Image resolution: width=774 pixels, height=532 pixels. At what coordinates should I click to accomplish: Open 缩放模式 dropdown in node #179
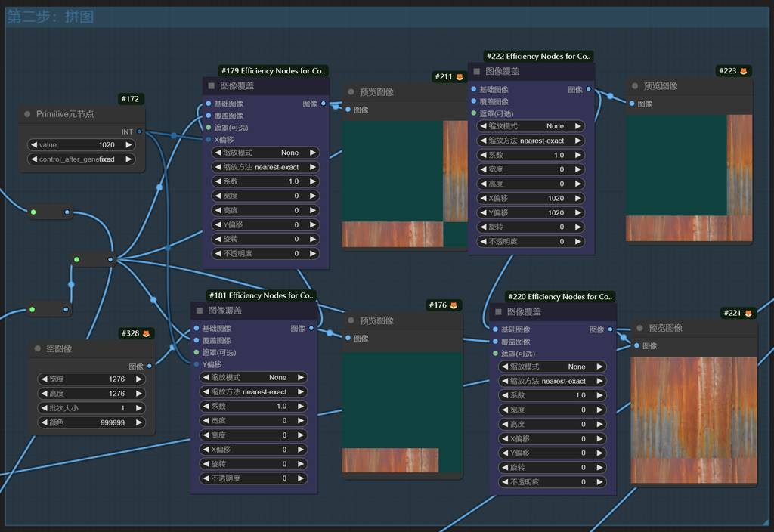pos(265,153)
